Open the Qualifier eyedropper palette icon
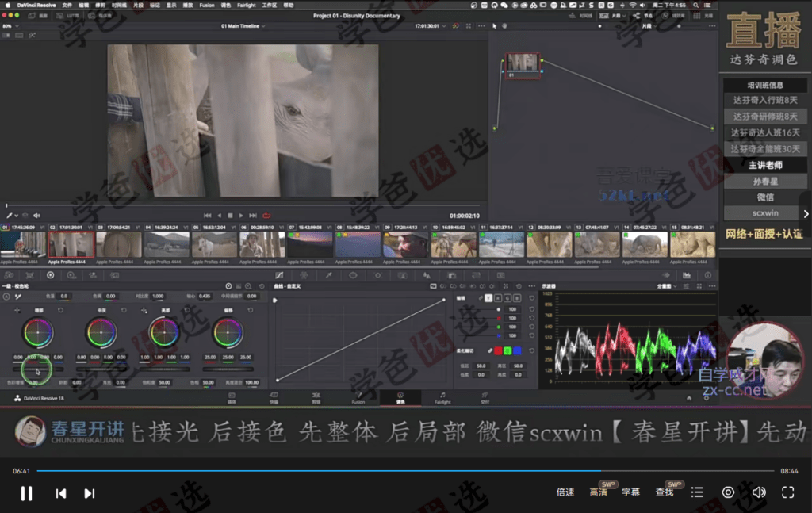The width and height of the screenshot is (812, 513). click(x=328, y=275)
